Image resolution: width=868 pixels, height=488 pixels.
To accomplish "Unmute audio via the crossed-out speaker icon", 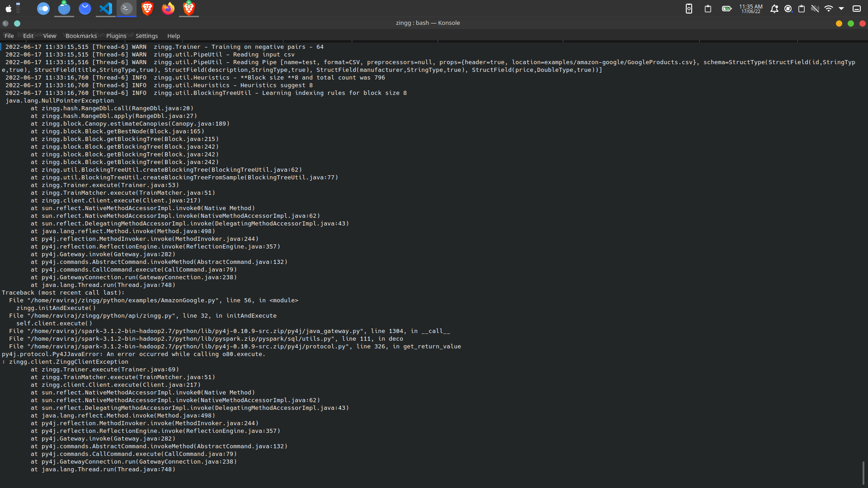I will pyautogui.click(x=815, y=9).
